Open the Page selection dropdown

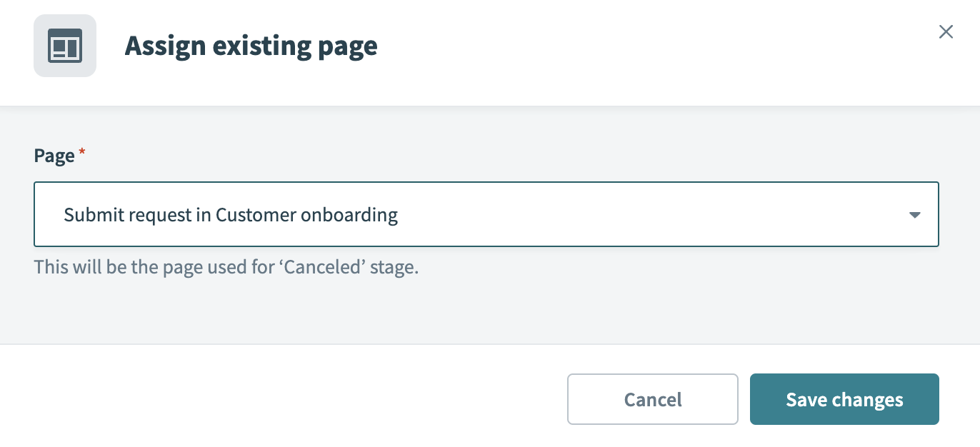(x=486, y=214)
